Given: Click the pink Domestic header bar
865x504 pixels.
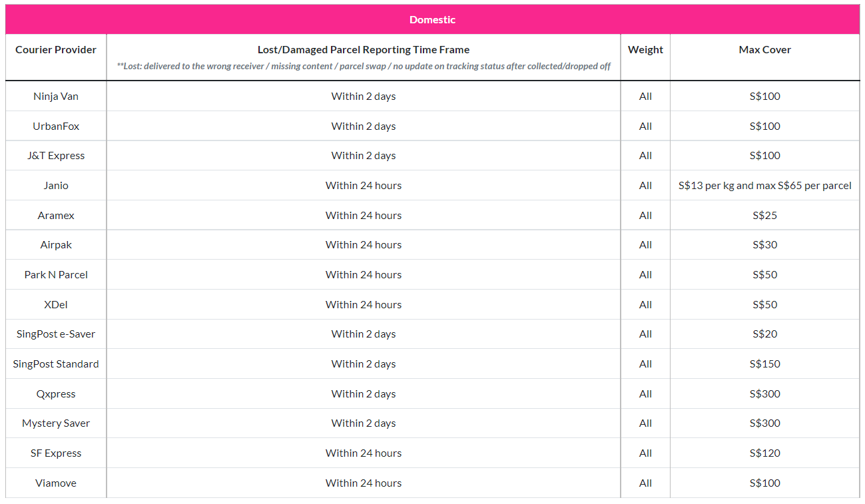Looking at the screenshot, I should (x=432, y=19).
